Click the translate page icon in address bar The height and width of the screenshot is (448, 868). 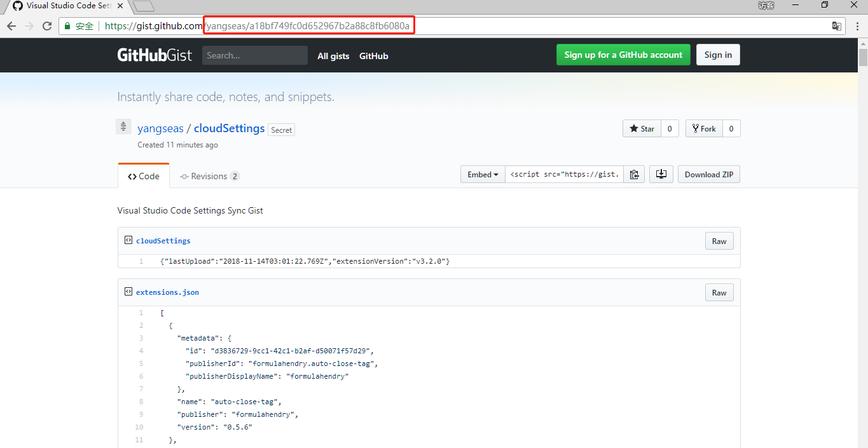pyautogui.click(x=836, y=26)
